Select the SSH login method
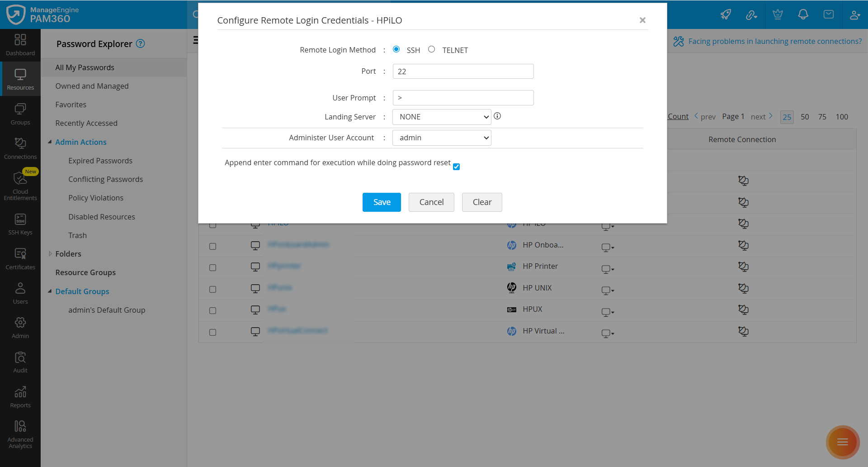 (x=396, y=49)
